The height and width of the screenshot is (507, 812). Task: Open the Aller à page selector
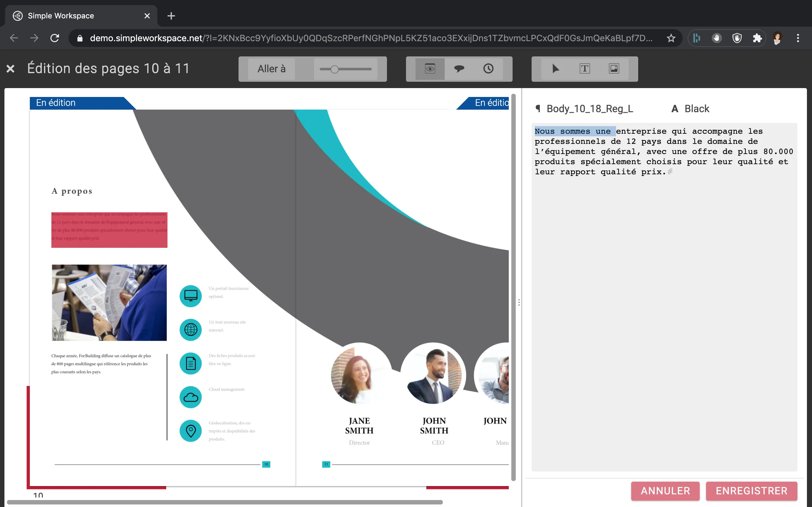[x=271, y=69]
